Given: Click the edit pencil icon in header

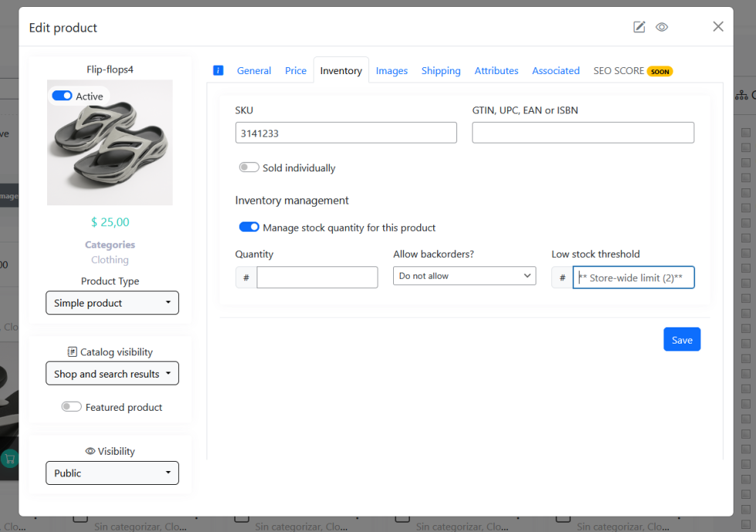Looking at the screenshot, I should [x=639, y=27].
